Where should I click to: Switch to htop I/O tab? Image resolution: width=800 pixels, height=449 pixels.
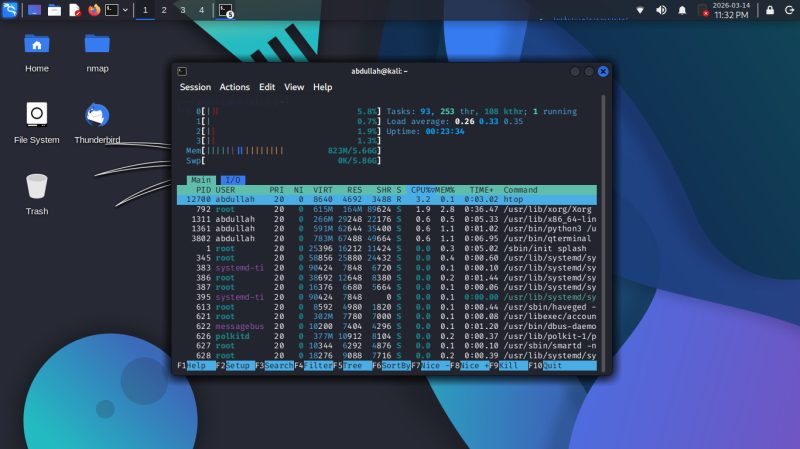(233, 180)
